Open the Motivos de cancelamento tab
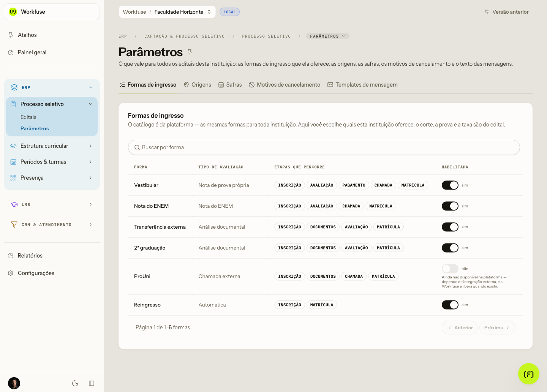The height and width of the screenshot is (392, 547). [285, 85]
